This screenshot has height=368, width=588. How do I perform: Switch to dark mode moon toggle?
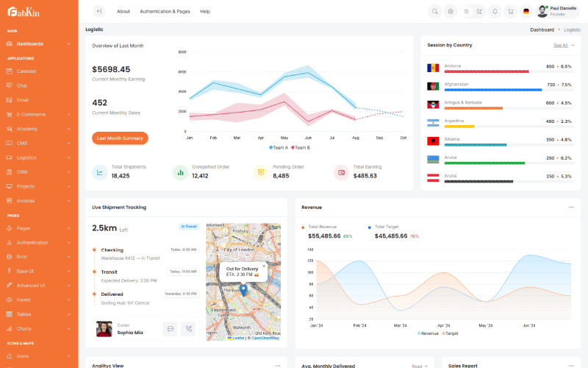click(x=479, y=11)
